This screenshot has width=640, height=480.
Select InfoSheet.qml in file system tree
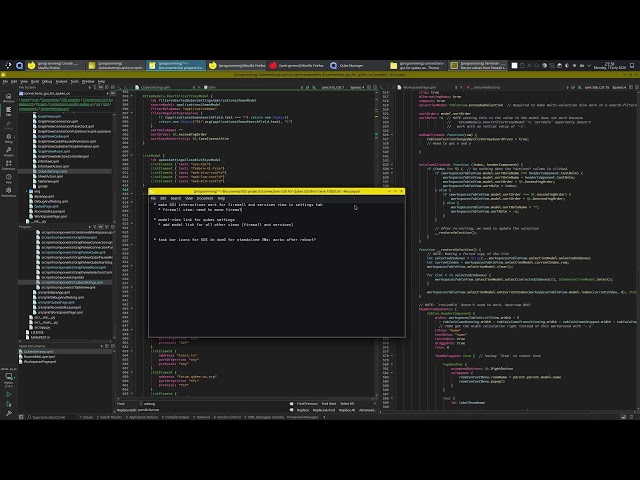(48, 161)
